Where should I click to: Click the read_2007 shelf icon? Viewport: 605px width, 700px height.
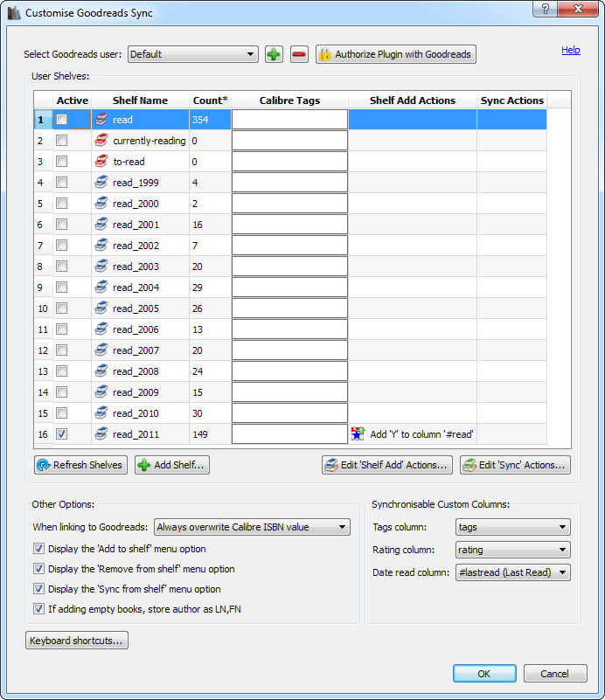click(101, 350)
